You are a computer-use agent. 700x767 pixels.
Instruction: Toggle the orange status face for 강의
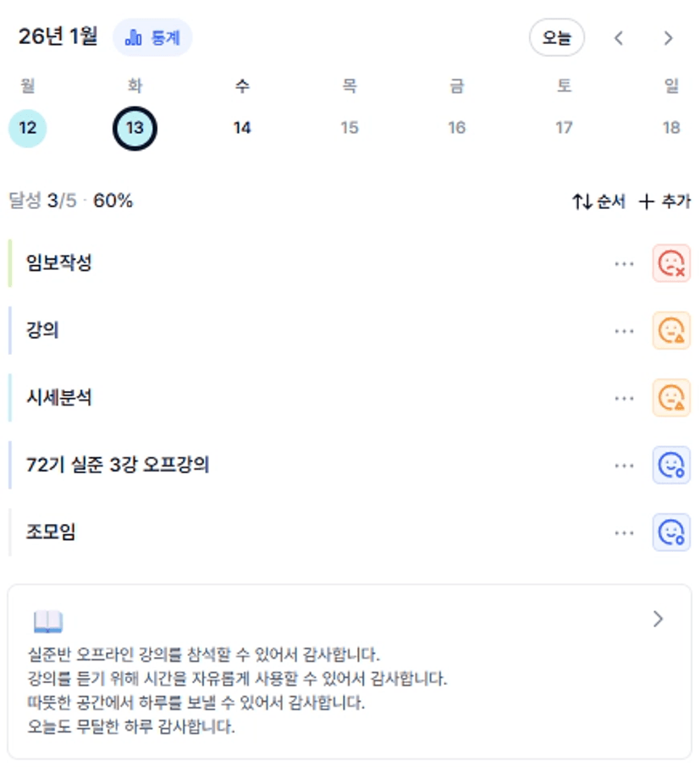click(x=671, y=330)
